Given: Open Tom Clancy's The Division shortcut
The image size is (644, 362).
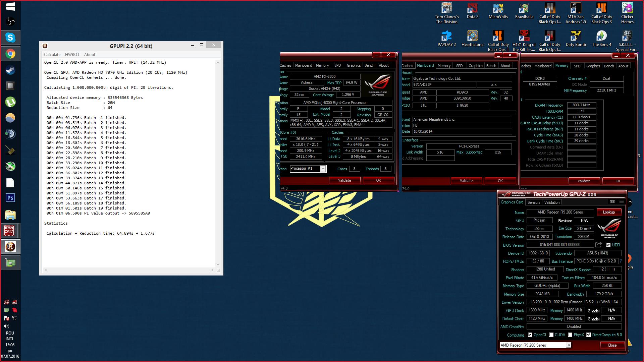Looking at the screenshot, I should [x=446, y=13].
